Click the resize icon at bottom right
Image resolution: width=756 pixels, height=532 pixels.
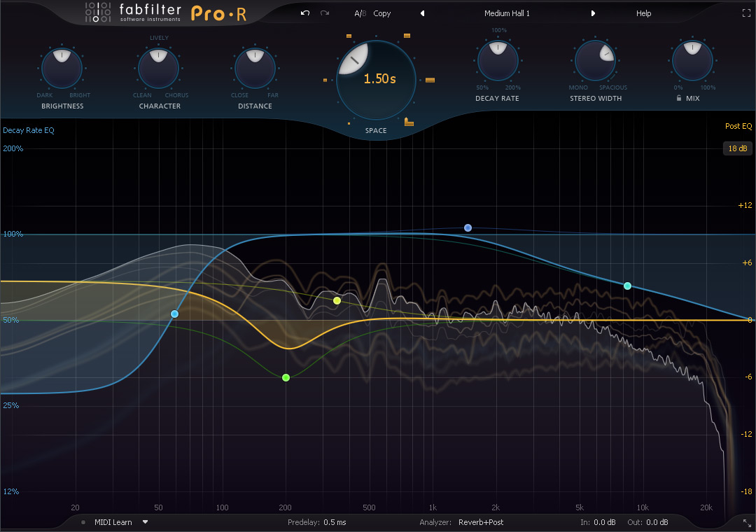746,522
